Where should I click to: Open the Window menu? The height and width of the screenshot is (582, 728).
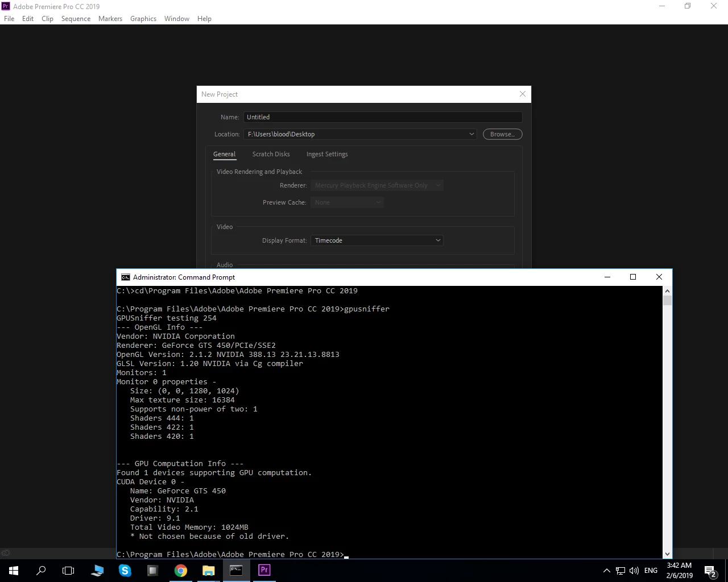(x=177, y=19)
